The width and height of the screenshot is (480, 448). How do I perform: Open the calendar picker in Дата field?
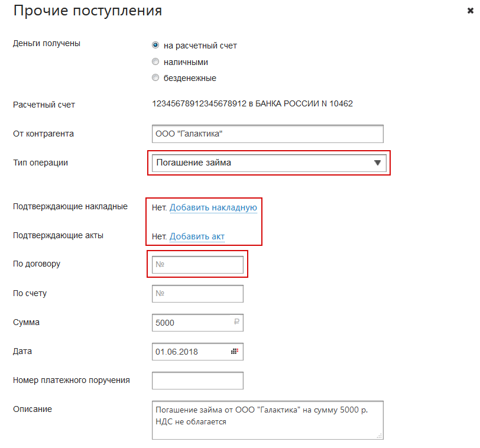pos(235,352)
